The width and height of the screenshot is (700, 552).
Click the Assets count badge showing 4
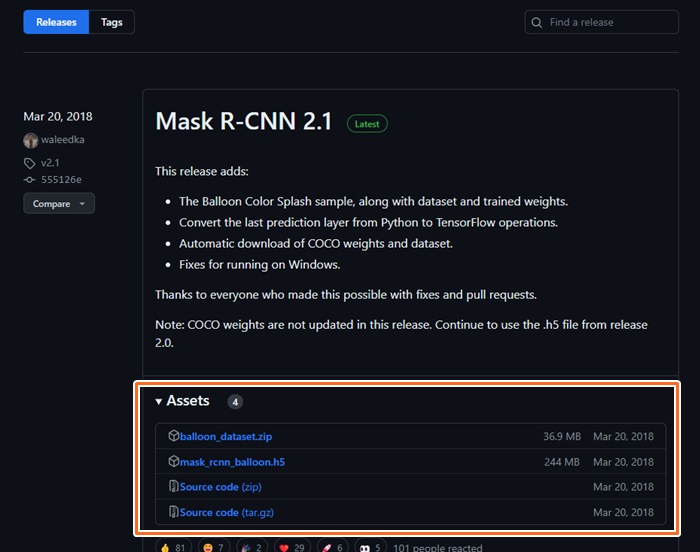235,402
